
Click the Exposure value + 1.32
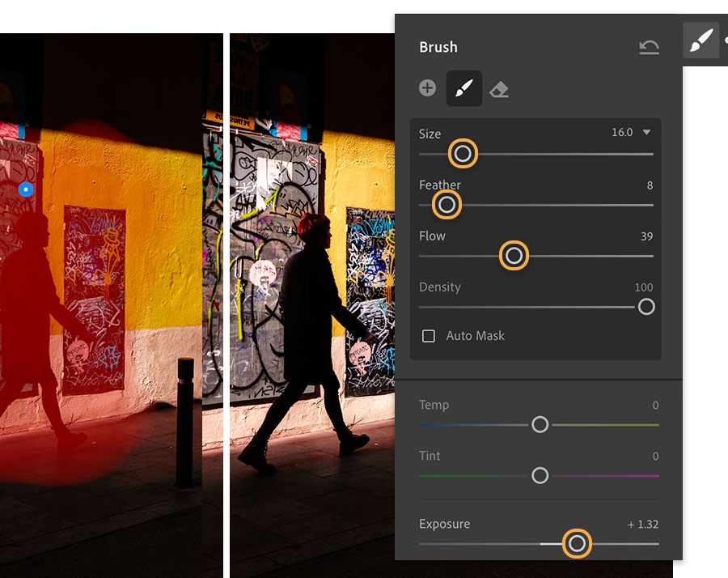click(643, 525)
